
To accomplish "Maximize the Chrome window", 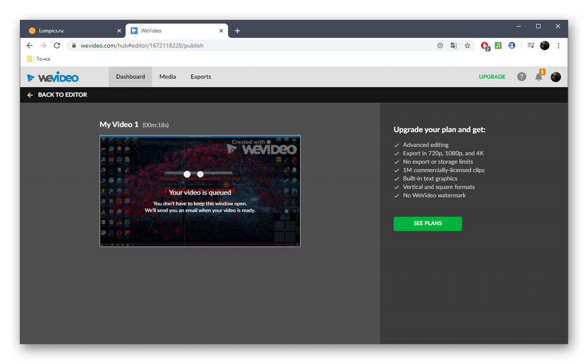I will coord(538,26).
